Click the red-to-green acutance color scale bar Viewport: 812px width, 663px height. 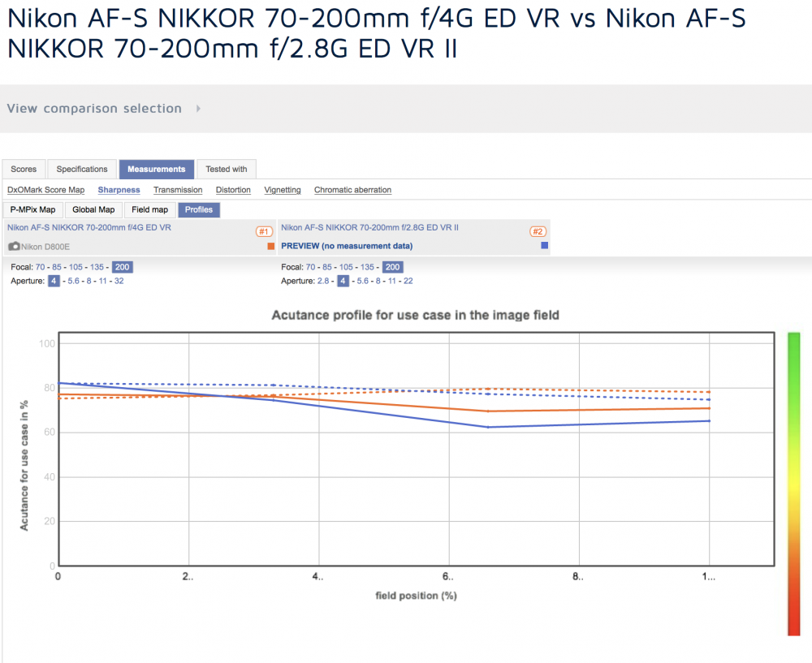click(x=793, y=484)
